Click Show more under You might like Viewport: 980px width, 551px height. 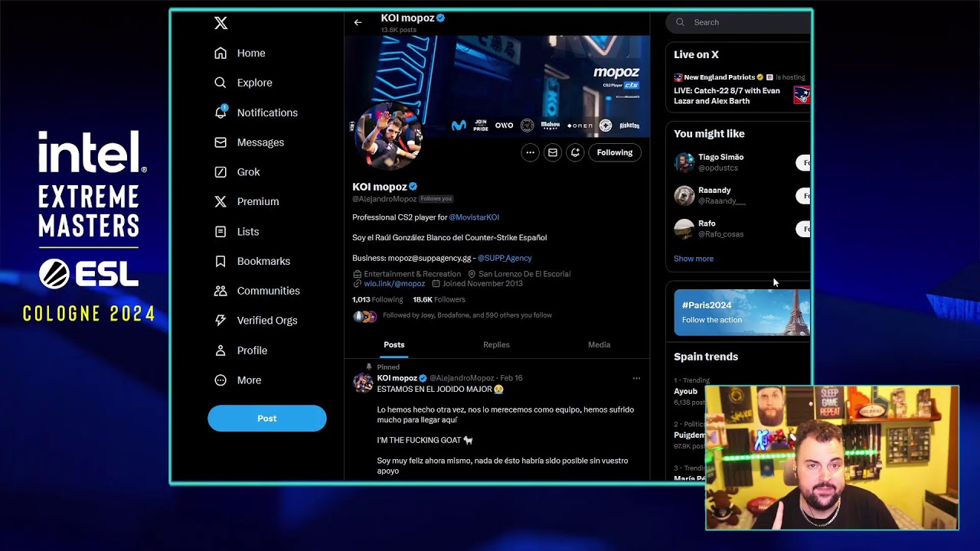[694, 259]
